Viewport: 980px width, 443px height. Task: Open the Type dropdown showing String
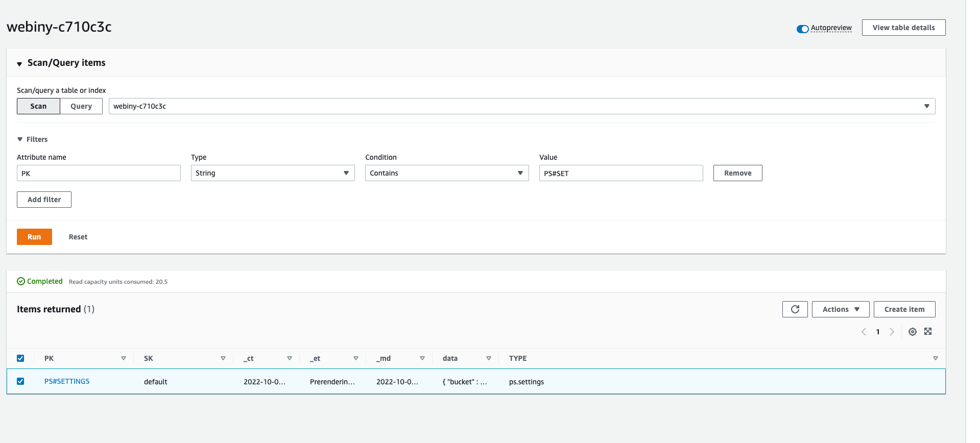(272, 173)
